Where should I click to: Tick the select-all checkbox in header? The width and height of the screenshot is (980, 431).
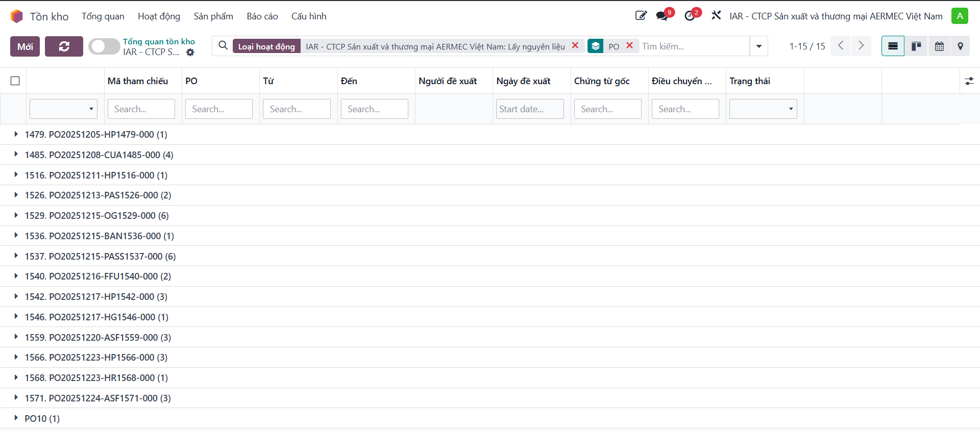(x=15, y=81)
